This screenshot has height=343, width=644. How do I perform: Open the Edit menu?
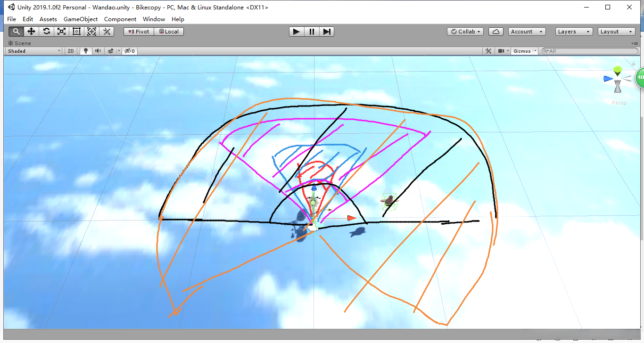[28, 19]
